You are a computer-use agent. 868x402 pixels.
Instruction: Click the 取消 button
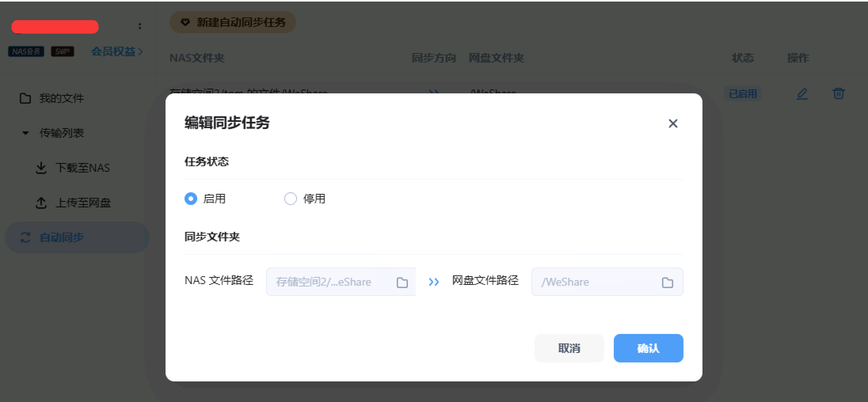[569, 348]
